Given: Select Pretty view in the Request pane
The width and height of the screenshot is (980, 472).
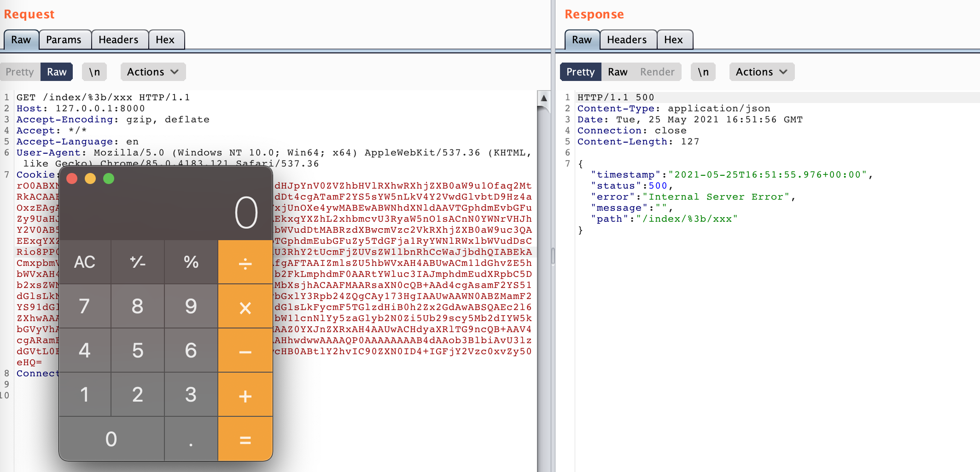Looking at the screenshot, I should (20, 72).
